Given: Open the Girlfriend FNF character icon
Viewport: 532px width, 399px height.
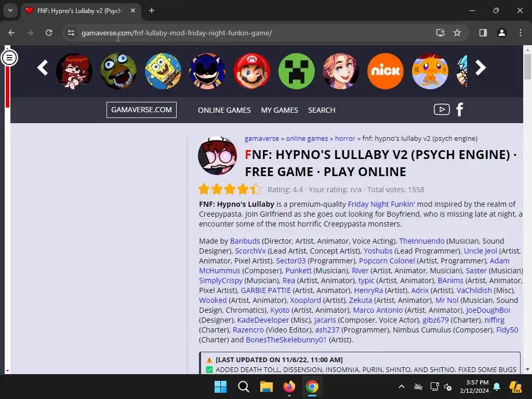Looking at the screenshot, I should [74, 71].
